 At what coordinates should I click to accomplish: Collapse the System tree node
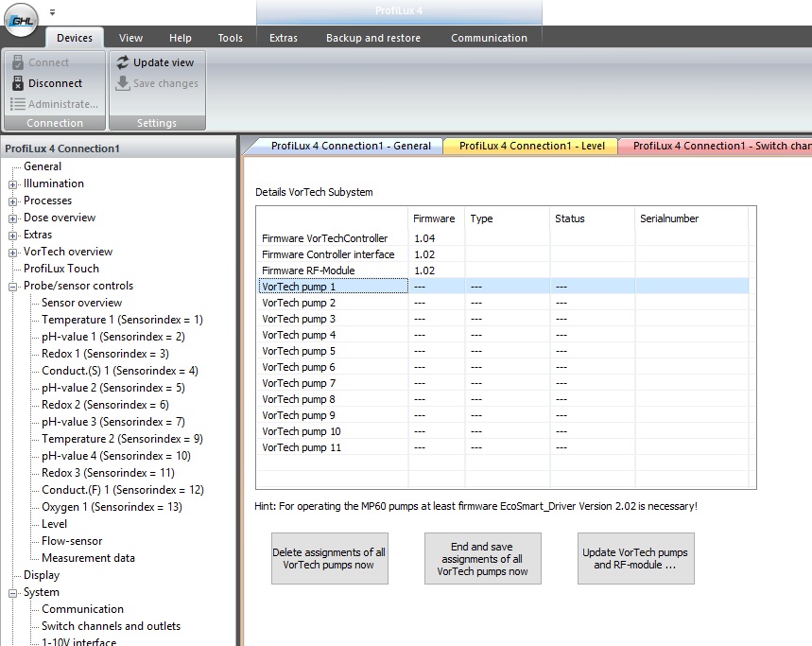tap(12, 593)
